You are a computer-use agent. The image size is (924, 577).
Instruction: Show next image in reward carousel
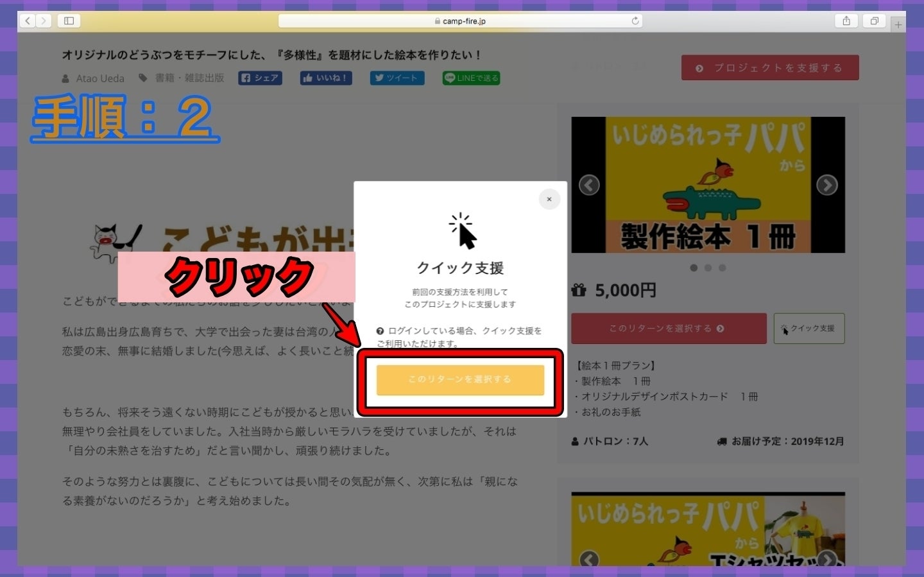click(826, 185)
